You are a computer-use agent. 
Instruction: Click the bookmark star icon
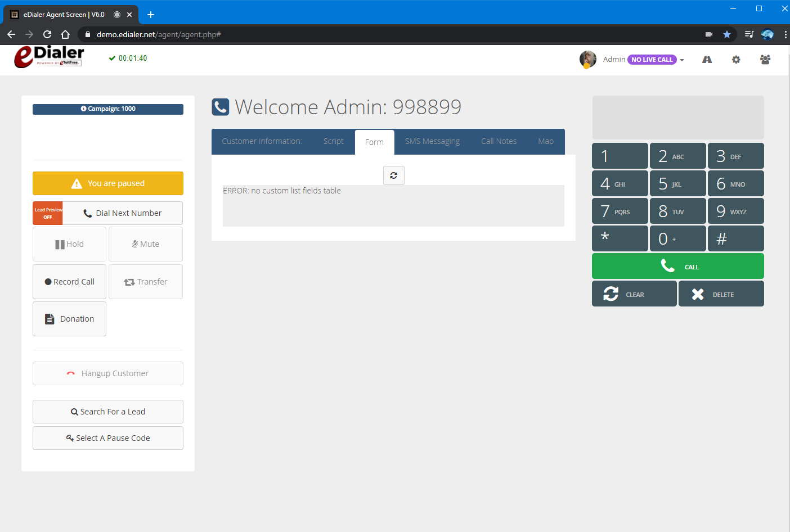pos(727,34)
